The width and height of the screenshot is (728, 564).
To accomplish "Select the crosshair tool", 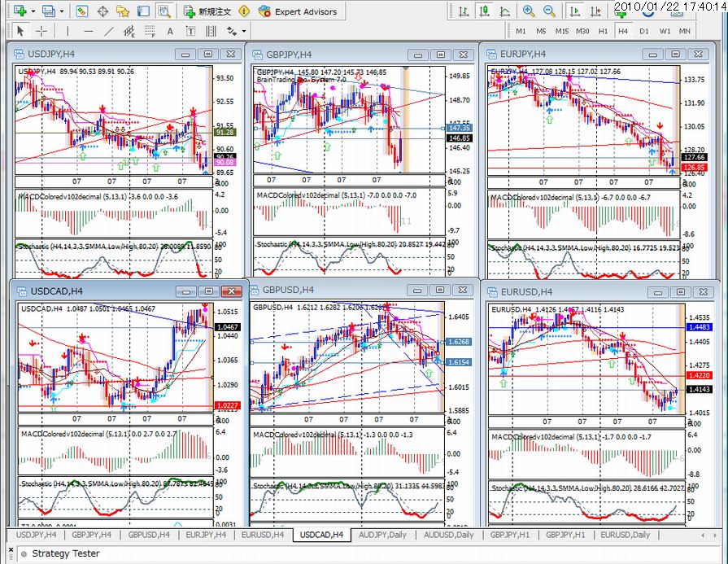I will [41, 31].
